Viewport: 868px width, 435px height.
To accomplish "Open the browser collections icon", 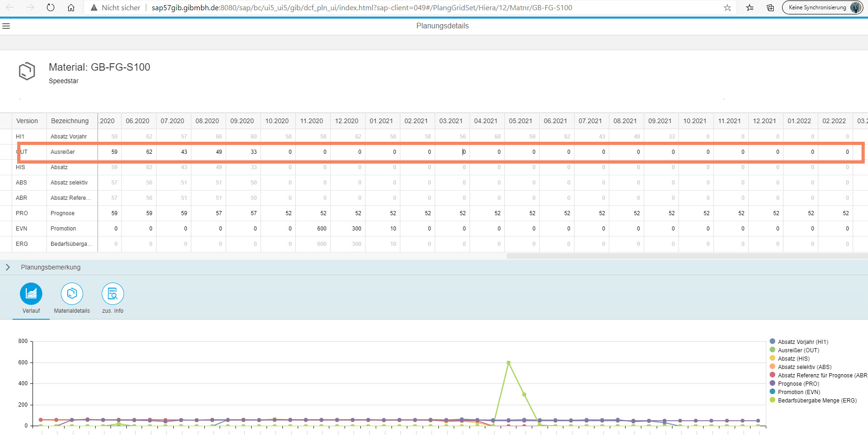I will pyautogui.click(x=770, y=7).
